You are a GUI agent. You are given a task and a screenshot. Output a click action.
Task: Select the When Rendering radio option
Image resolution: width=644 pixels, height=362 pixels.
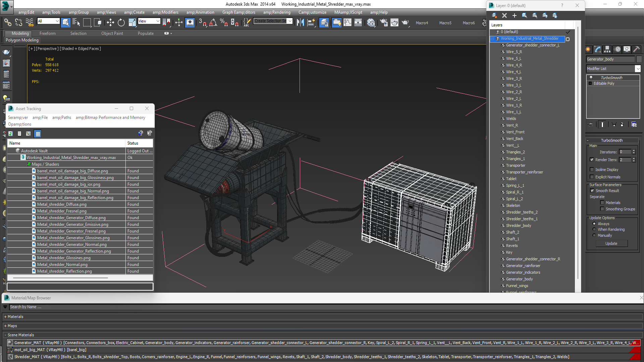click(594, 229)
